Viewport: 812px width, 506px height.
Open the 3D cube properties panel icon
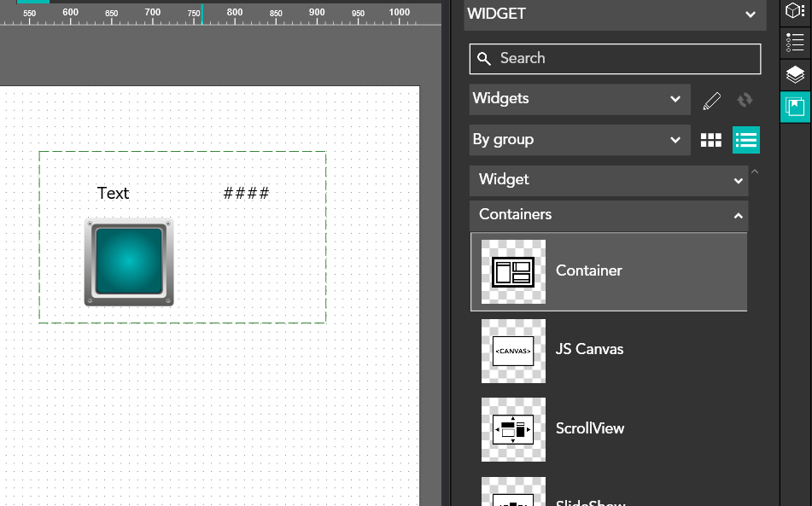[795, 11]
